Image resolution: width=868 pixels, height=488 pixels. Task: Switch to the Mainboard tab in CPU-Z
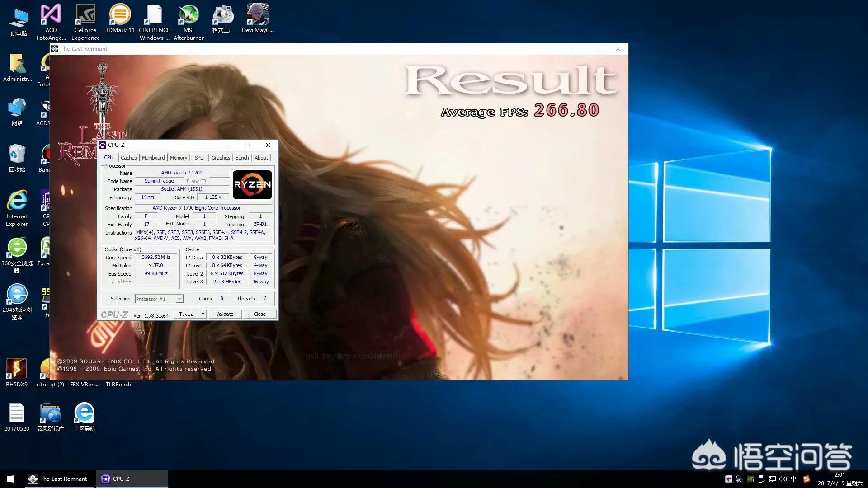tap(153, 158)
